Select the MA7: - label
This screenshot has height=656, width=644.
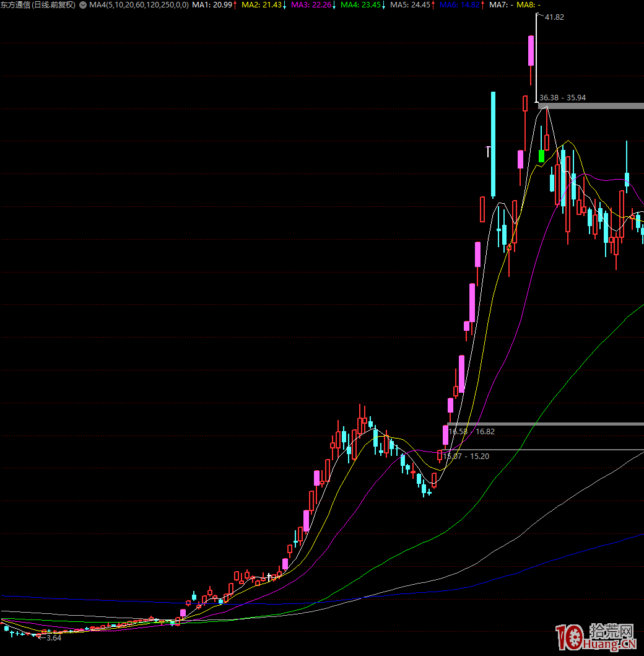pos(501,5)
